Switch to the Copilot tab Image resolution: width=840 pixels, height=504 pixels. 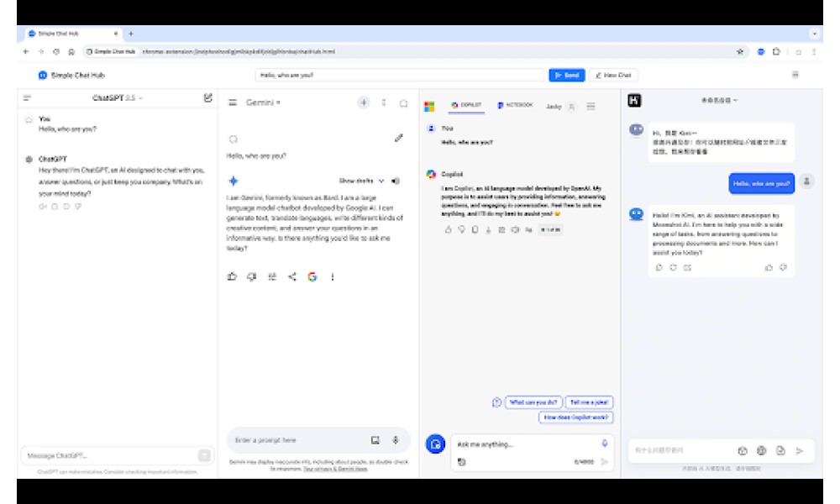[x=466, y=106]
